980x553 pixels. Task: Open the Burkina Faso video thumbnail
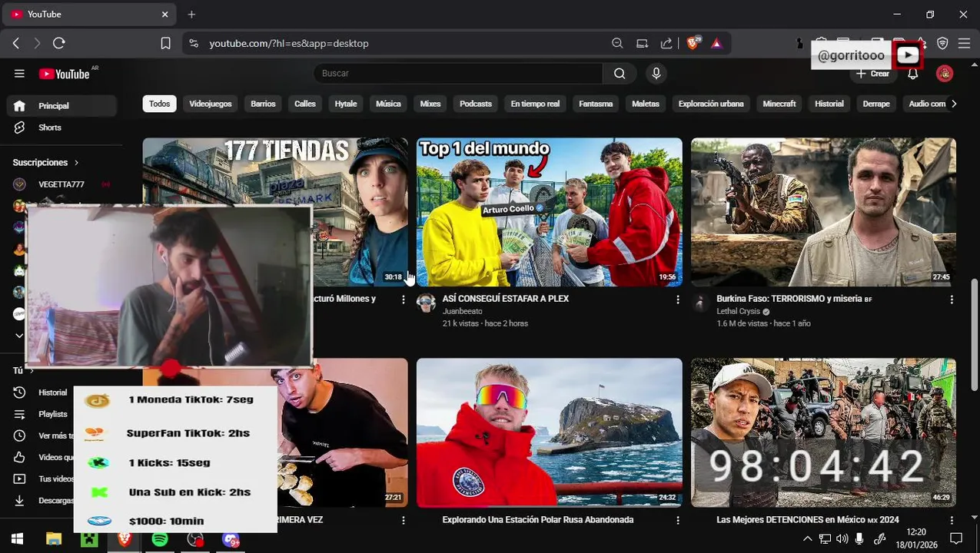[x=823, y=212]
